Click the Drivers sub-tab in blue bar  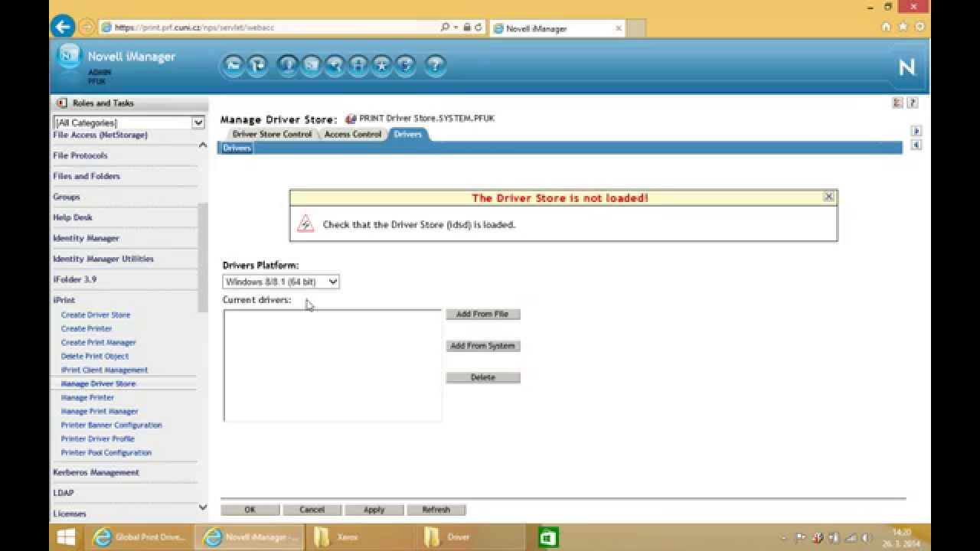tap(237, 148)
